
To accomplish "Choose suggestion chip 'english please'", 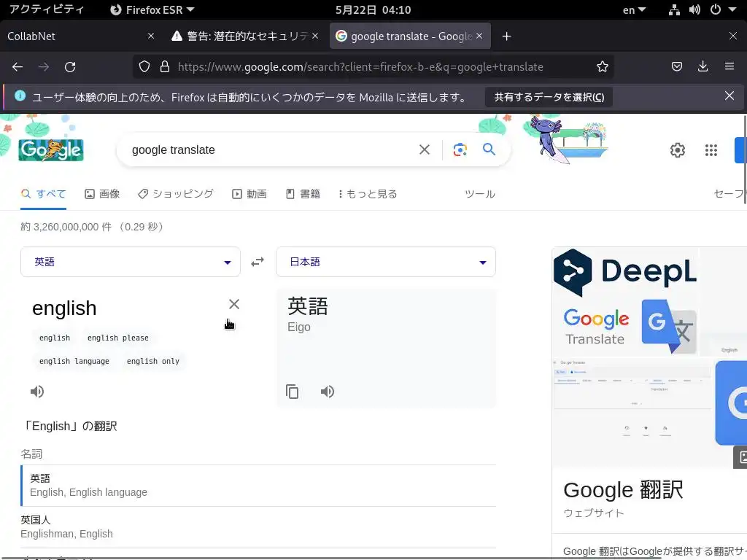I will (x=117, y=338).
